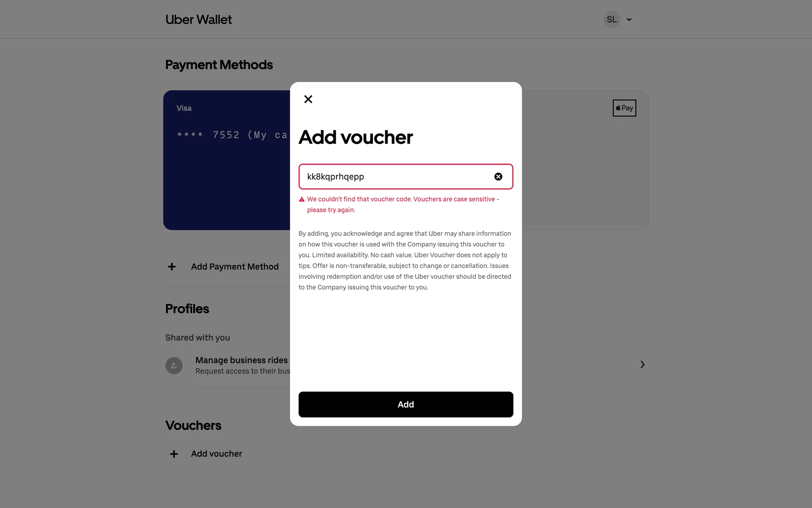This screenshot has width=812, height=508.
Task: Open the SL account avatar
Action: pos(612,19)
